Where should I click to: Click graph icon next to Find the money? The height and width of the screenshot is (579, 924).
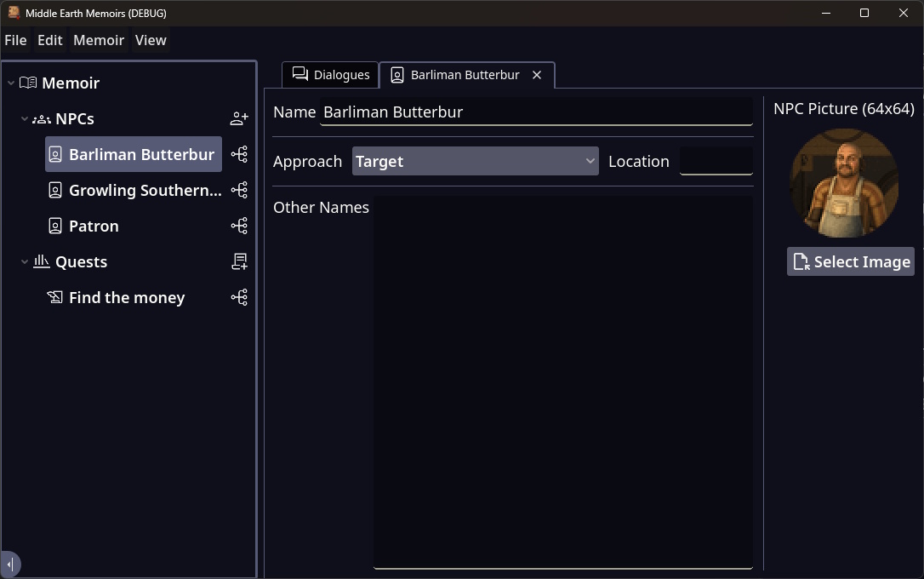239,297
